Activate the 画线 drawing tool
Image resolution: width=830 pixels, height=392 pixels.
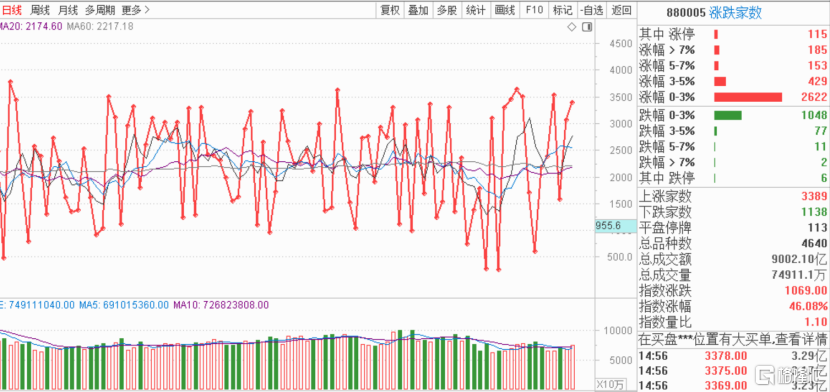(504, 10)
